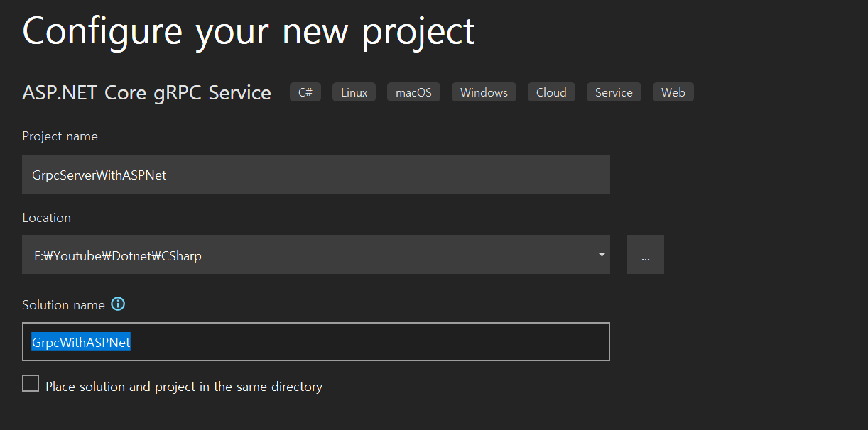Click the browse ellipsis button beside Location

tap(645, 255)
